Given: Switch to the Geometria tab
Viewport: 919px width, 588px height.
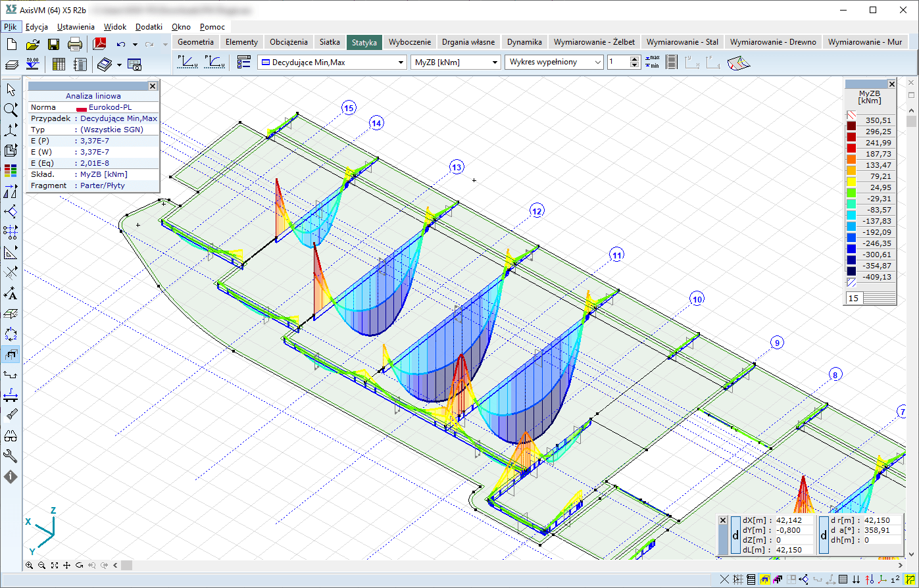Looking at the screenshot, I should click(x=195, y=41).
